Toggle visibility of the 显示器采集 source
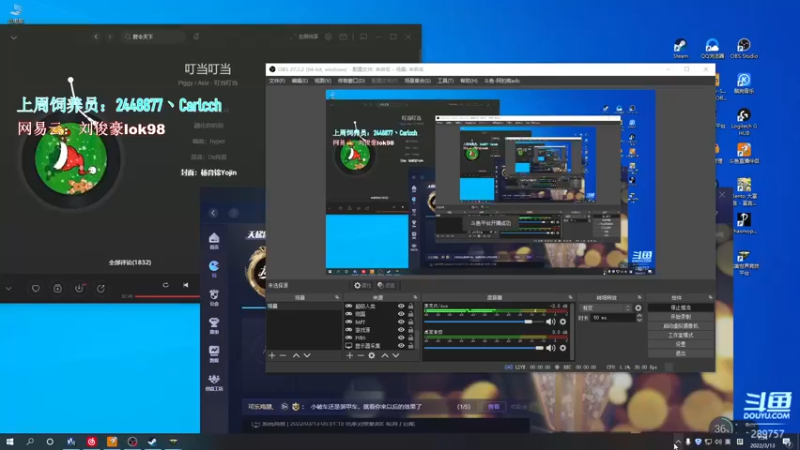This screenshot has width=800, height=450. pyautogui.click(x=401, y=345)
